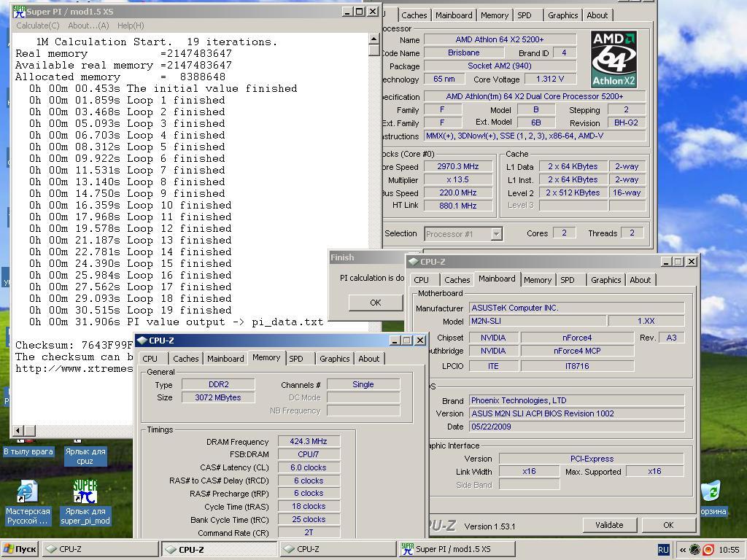Click the taskbar clock 10:55
Screen dimensions: 747x560
729,550
